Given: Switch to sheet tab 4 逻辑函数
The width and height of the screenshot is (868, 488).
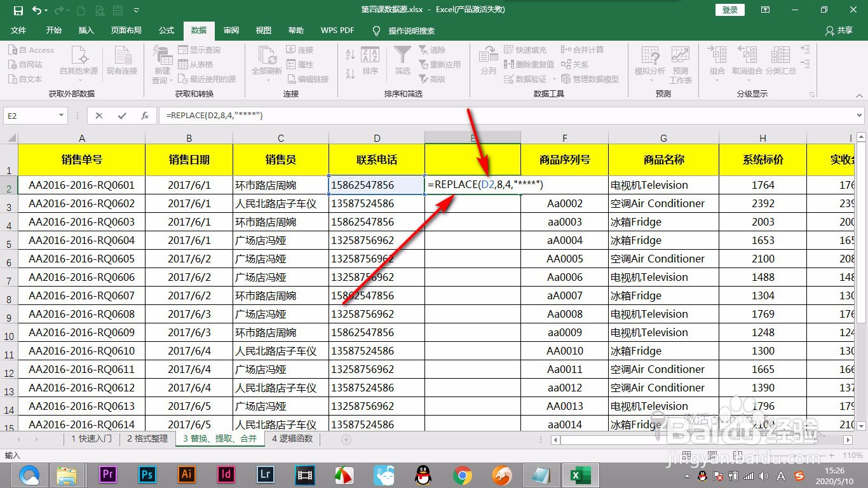Looking at the screenshot, I should pyautogui.click(x=293, y=438).
